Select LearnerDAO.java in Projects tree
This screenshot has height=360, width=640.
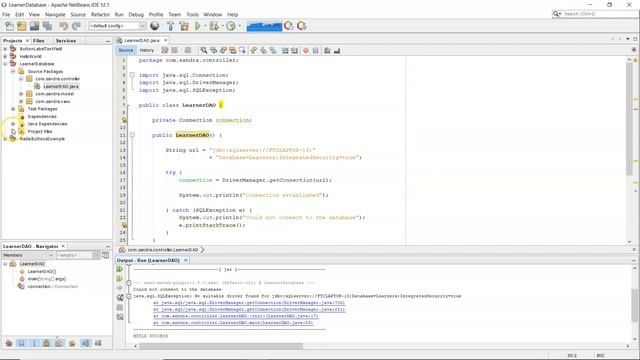click(x=61, y=87)
